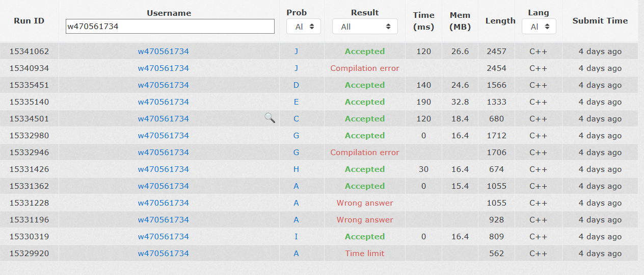Viewport: 644px width, 275px height.
Task: Open problem C link in run 15334501
Action: [x=296, y=119]
